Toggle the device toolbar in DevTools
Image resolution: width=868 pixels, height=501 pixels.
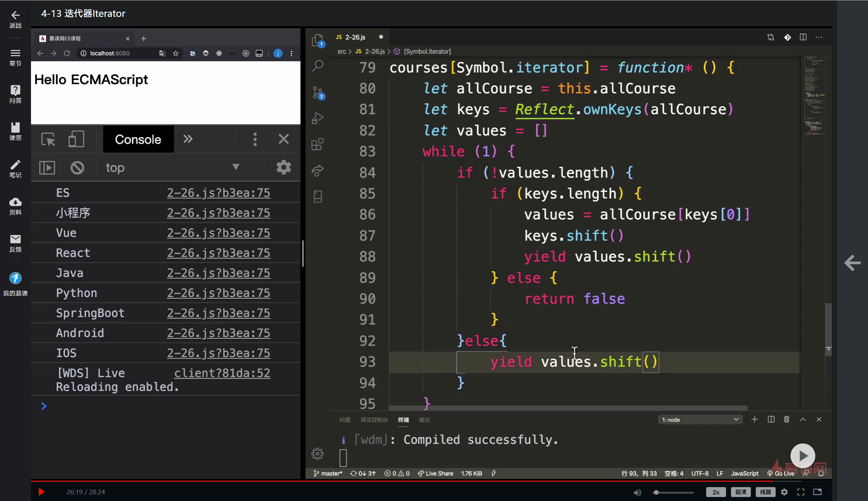76,139
